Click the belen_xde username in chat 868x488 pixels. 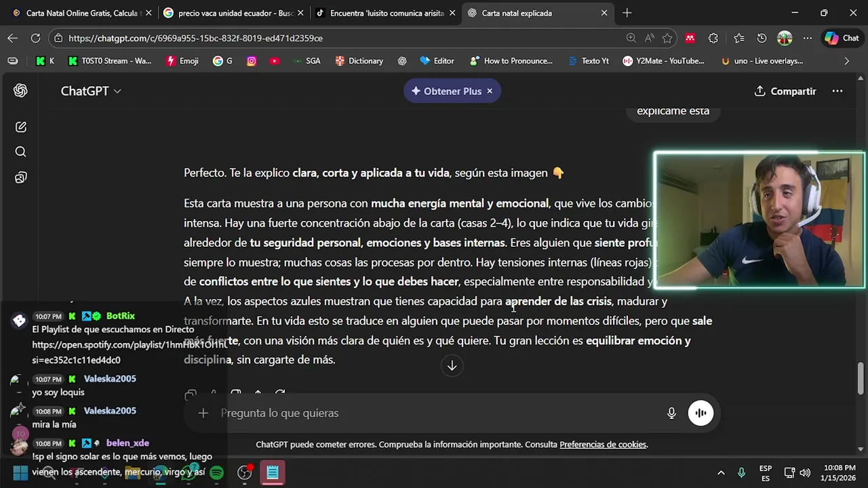point(127,443)
